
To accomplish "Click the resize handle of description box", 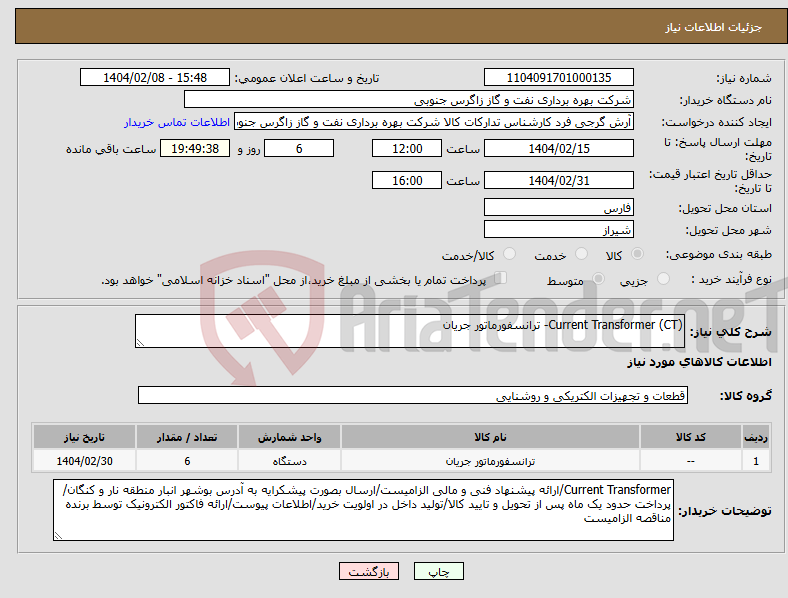I will click(x=140, y=343).
